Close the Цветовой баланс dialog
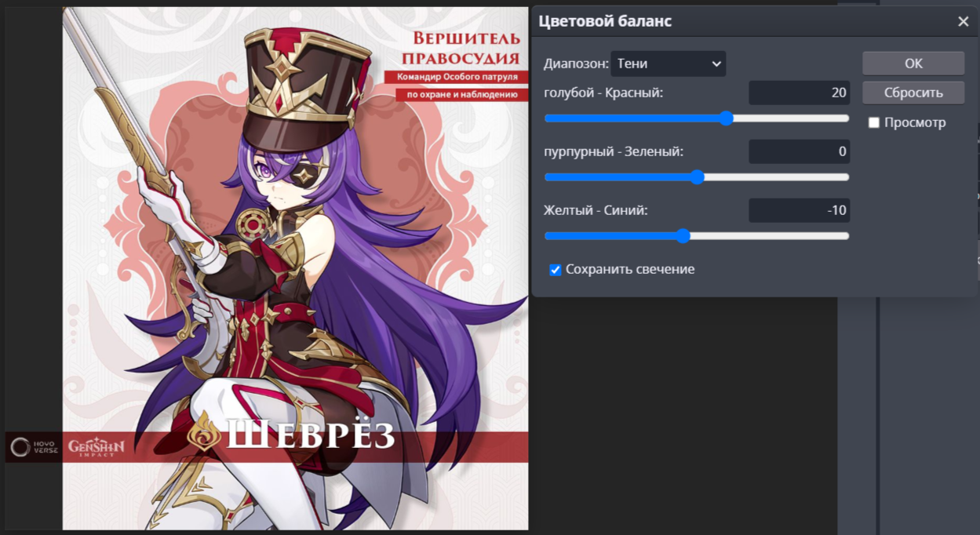 [x=963, y=21]
